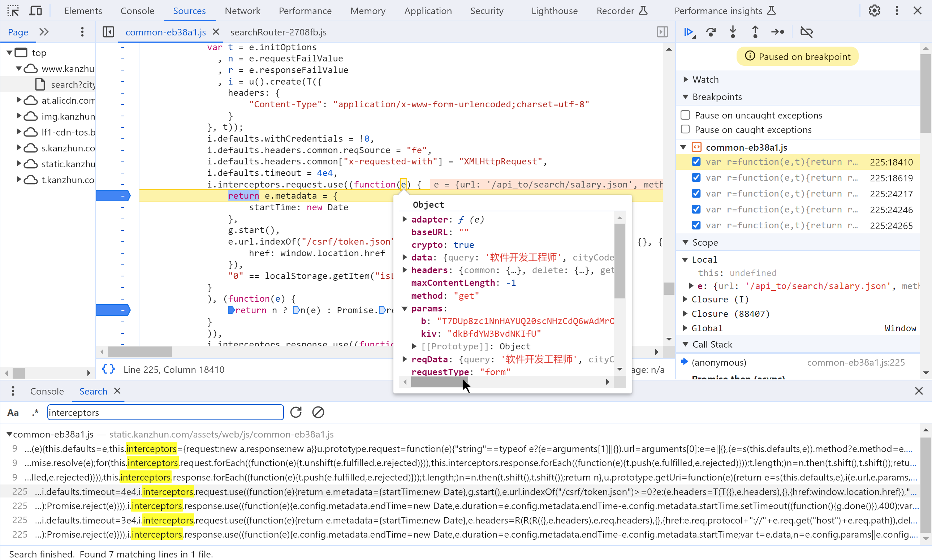Refresh the search results
932x560 pixels.
(296, 412)
